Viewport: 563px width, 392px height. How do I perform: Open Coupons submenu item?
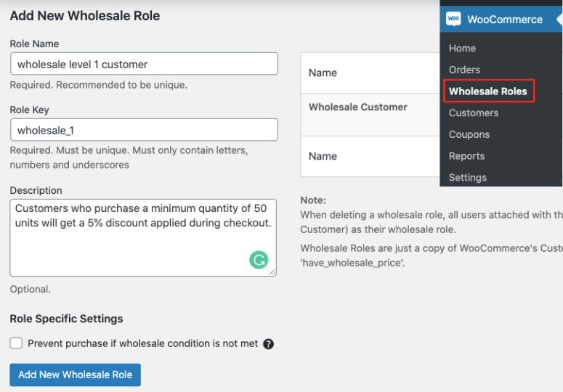pyautogui.click(x=469, y=134)
